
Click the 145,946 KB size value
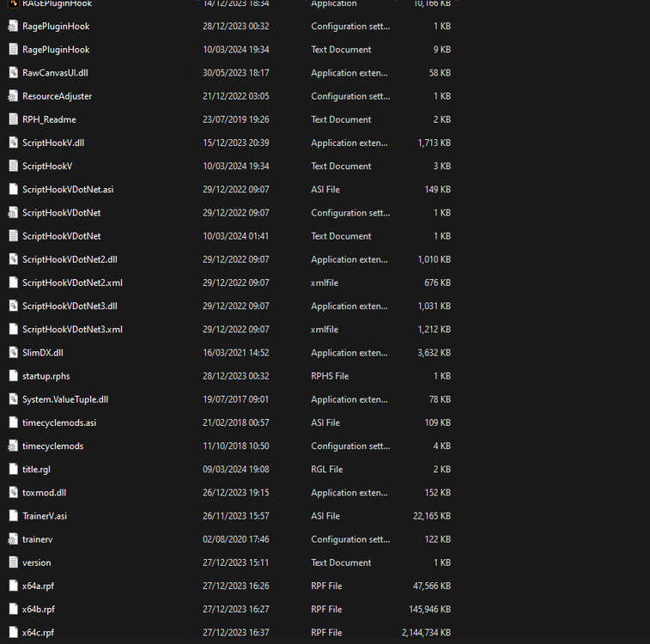430,609
